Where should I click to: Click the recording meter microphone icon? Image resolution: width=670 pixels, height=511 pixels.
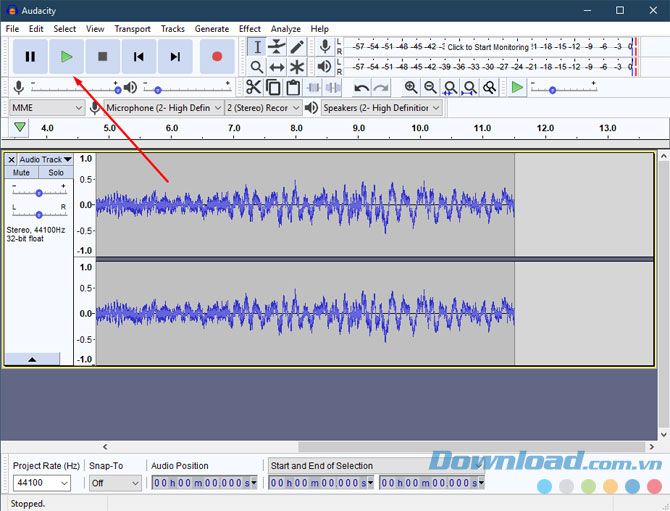325,47
